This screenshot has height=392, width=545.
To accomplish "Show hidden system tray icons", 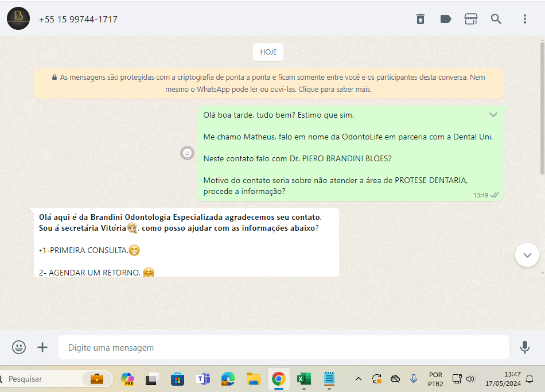I will (x=359, y=379).
